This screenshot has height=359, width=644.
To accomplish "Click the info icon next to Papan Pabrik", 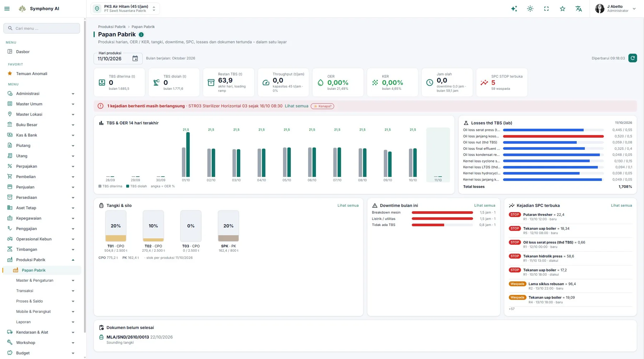I will 141,35.
